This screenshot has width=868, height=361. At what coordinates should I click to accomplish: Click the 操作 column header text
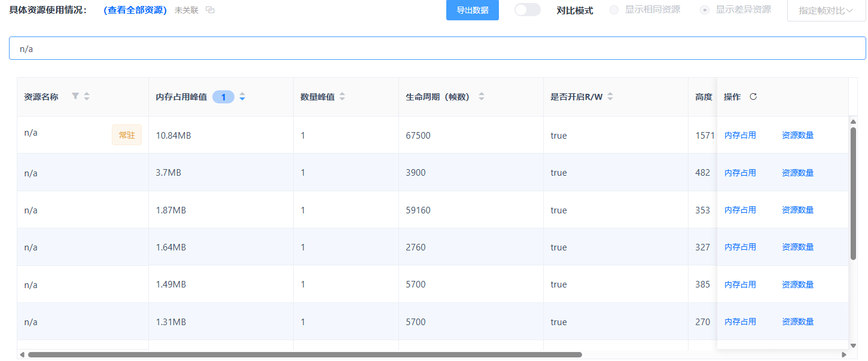[732, 97]
